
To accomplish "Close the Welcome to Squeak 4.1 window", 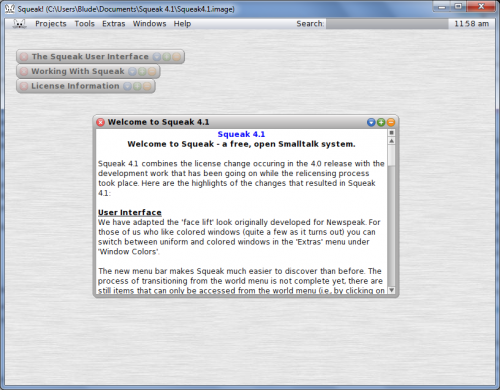I will coord(100,122).
